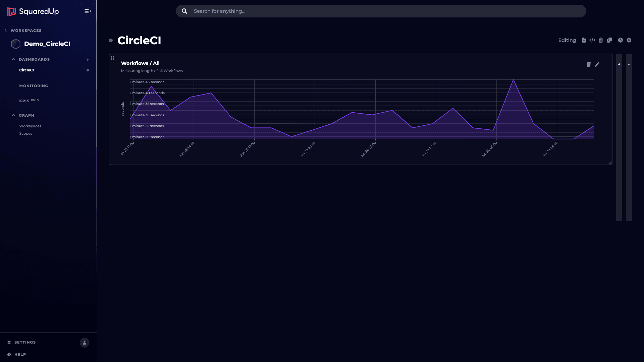Open the dashboard JSON code editor
Viewport: 644px width, 362px height.
click(x=592, y=40)
